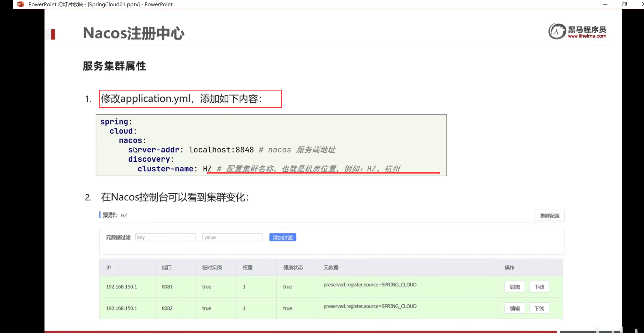Screen dimensions: 644x333
Task: Take the port 8082 instance offline via 下线
Action: [539, 308]
